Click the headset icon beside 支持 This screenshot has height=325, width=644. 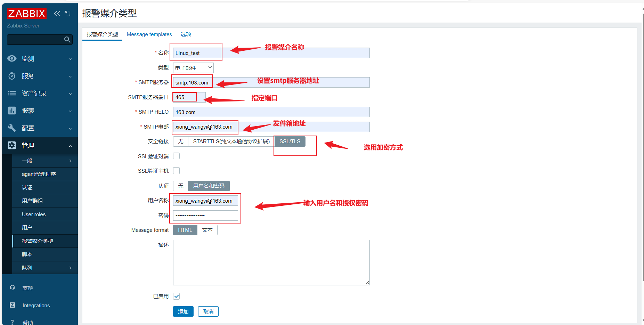click(x=13, y=288)
